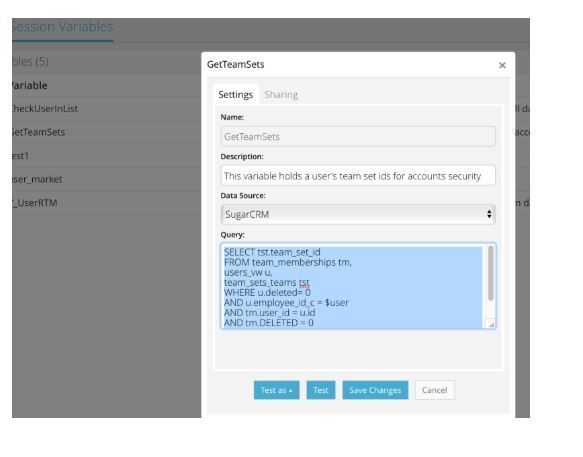Open the SugarCRM data source dropdown

358,214
